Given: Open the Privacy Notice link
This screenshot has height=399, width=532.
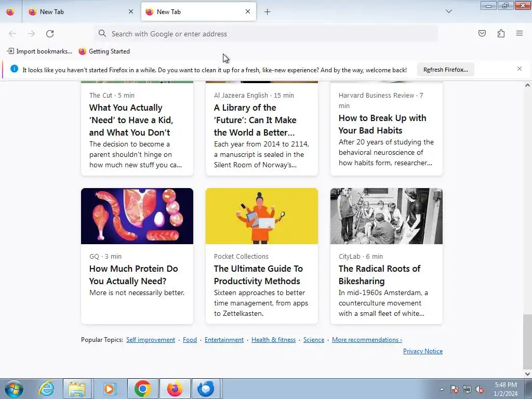Looking at the screenshot, I should [x=423, y=351].
